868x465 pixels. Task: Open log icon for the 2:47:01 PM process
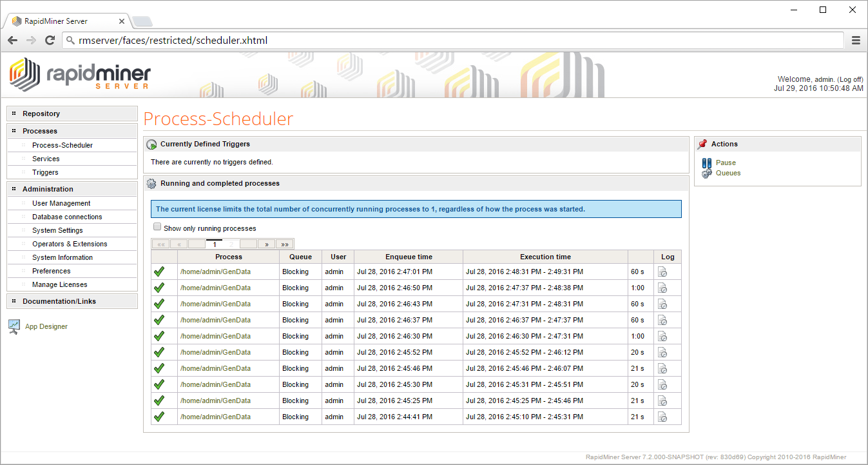662,272
